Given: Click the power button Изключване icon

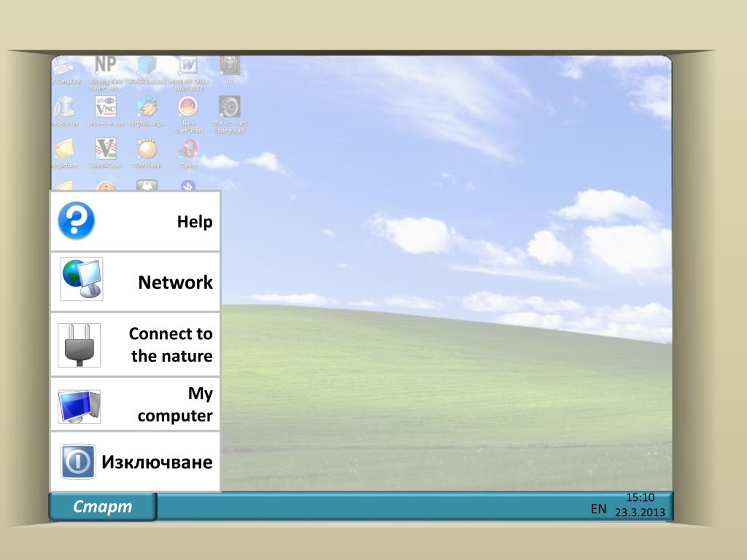Looking at the screenshot, I should point(78,462).
